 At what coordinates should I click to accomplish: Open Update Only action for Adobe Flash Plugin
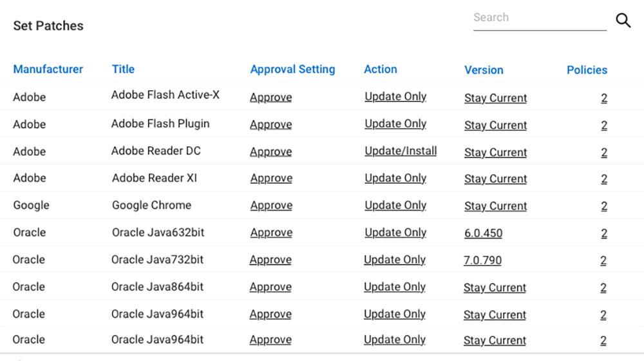click(x=395, y=124)
